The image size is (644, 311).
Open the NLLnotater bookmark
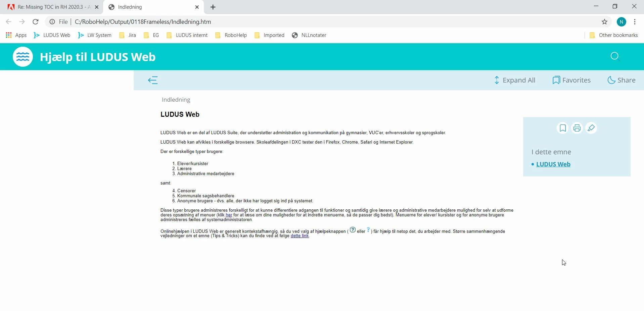pyautogui.click(x=309, y=35)
